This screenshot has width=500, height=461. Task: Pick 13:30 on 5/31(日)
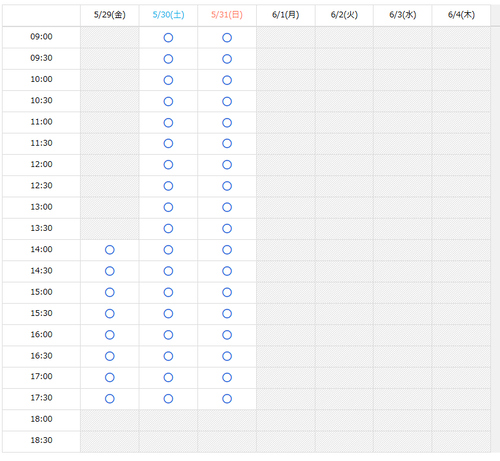tap(227, 229)
